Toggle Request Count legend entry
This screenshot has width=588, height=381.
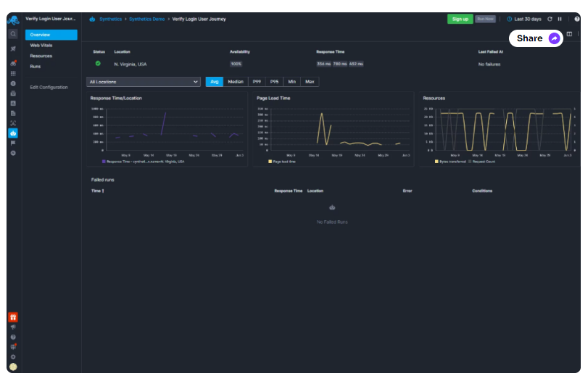(482, 162)
